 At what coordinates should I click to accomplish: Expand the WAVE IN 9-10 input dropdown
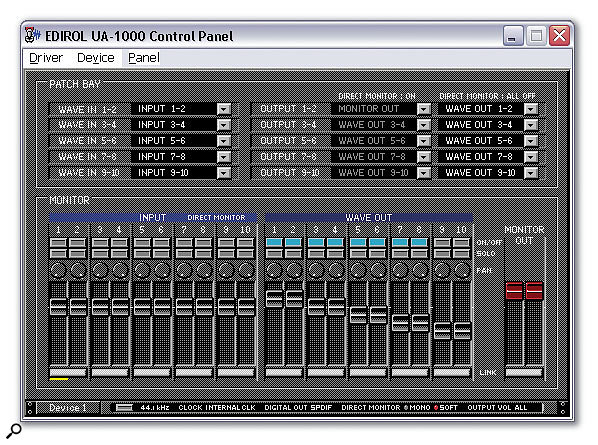pyautogui.click(x=224, y=173)
